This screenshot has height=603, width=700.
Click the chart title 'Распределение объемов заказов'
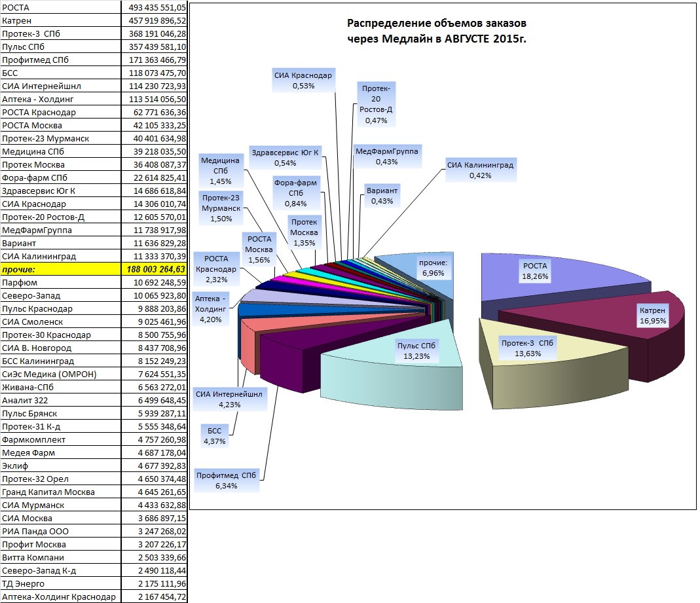[437, 23]
